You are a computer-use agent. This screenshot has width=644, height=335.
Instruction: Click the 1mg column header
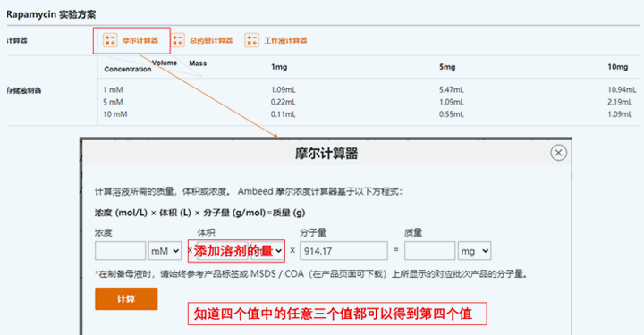click(279, 67)
